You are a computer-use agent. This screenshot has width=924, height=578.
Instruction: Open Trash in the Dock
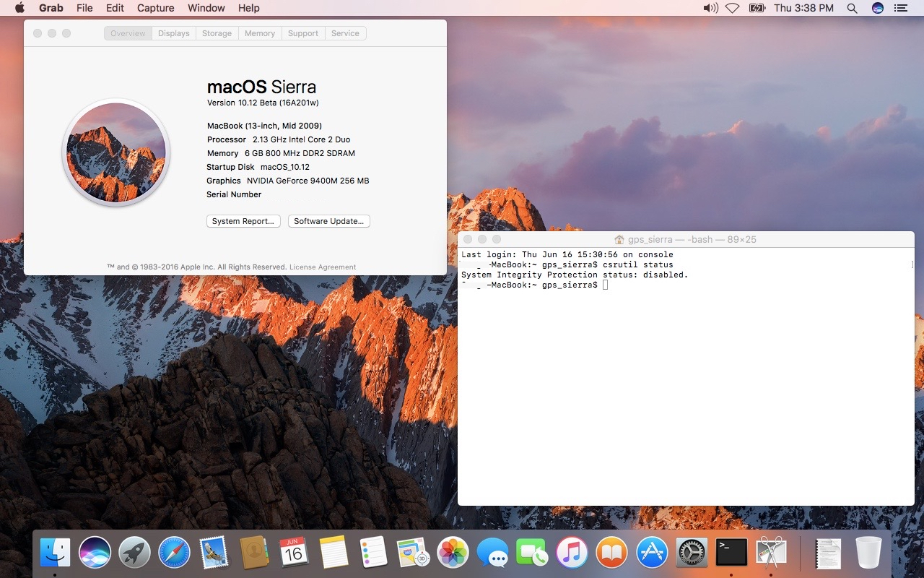click(868, 553)
